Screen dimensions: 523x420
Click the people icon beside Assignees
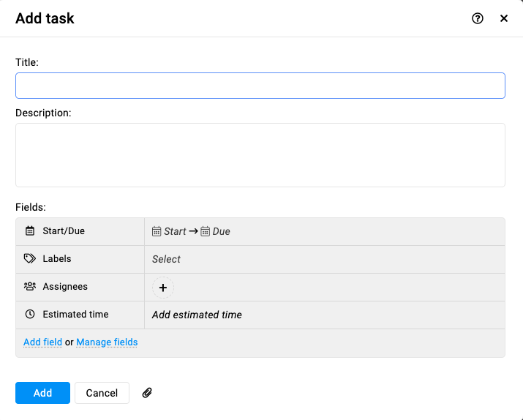[x=30, y=286]
